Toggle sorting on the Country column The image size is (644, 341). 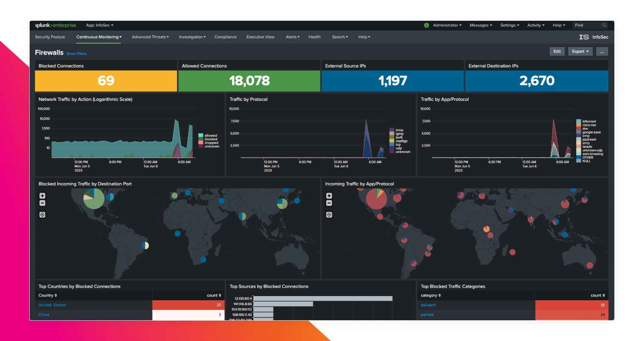tap(47, 295)
